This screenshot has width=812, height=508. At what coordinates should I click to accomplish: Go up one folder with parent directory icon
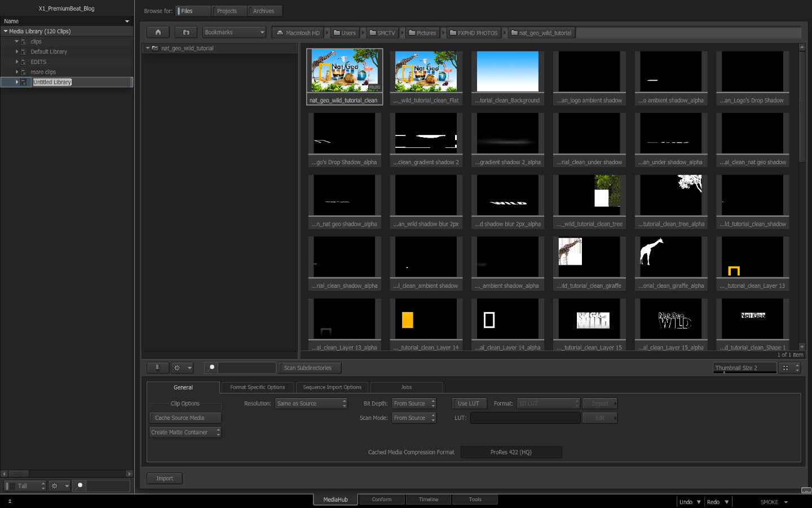coord(186,33)
